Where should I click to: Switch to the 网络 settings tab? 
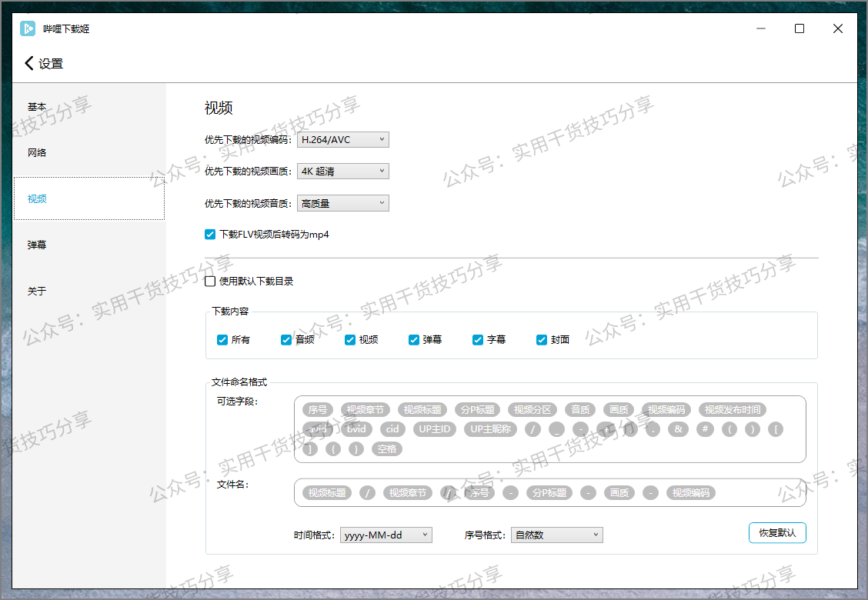coord(37,152)
